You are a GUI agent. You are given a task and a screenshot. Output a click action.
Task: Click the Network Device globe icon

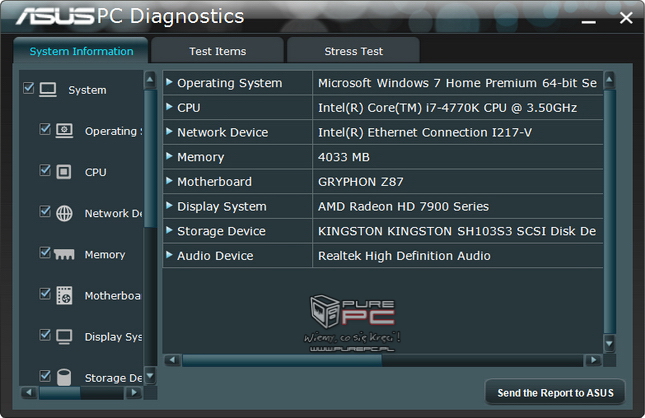[64, 213]
